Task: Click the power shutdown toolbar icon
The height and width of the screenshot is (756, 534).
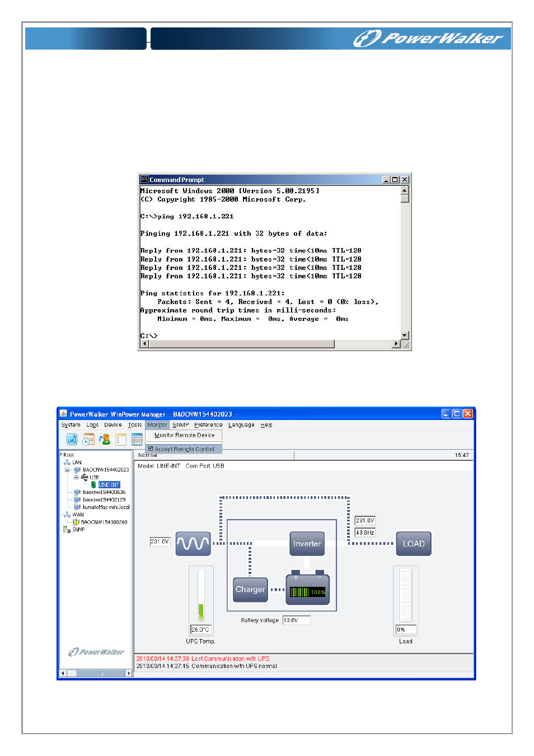Action: [x=72, y=439]
